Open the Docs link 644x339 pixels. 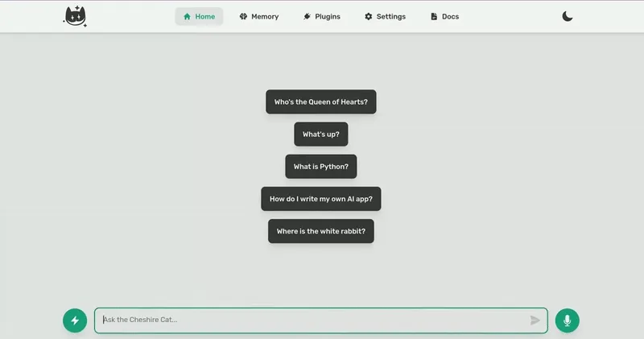[445, 16]
